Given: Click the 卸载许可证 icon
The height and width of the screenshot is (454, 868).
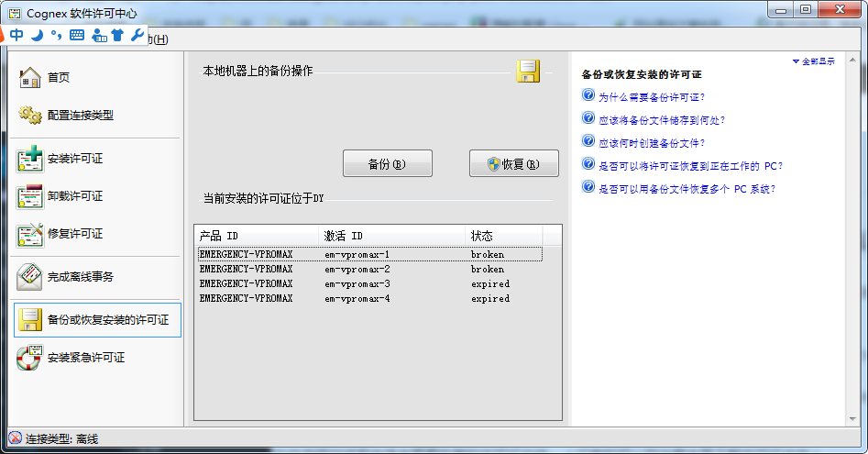Looking at the screenshot, I should click(30, 196).
